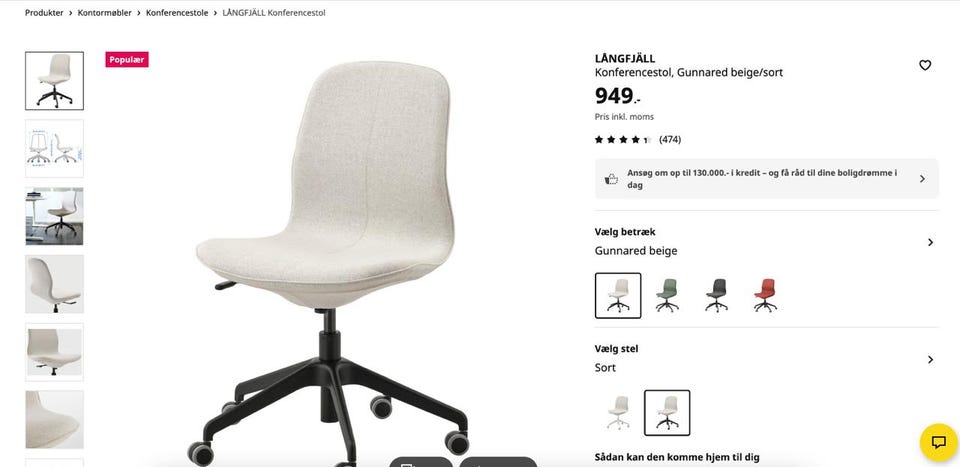Open the credit offer arrow
The image size is (960, 467).
[x=922, y=179]
